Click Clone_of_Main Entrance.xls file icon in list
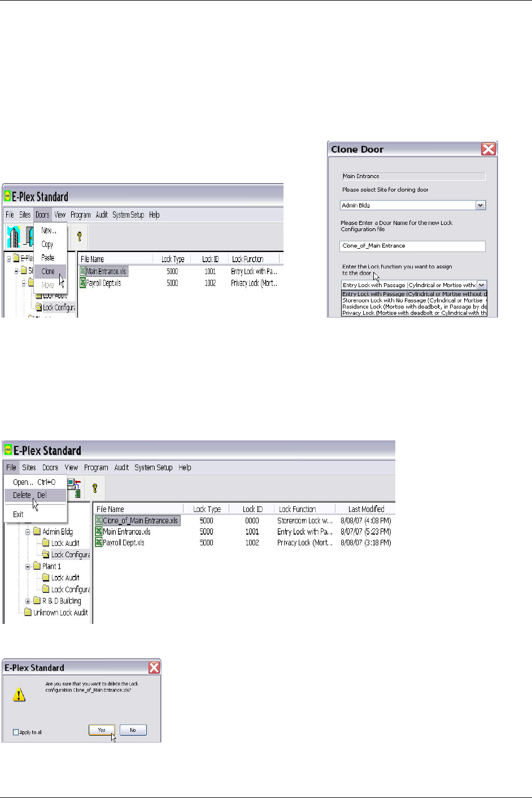Image resolution: width=532 pixels, height=798 pixels. (x=99, y=521)
